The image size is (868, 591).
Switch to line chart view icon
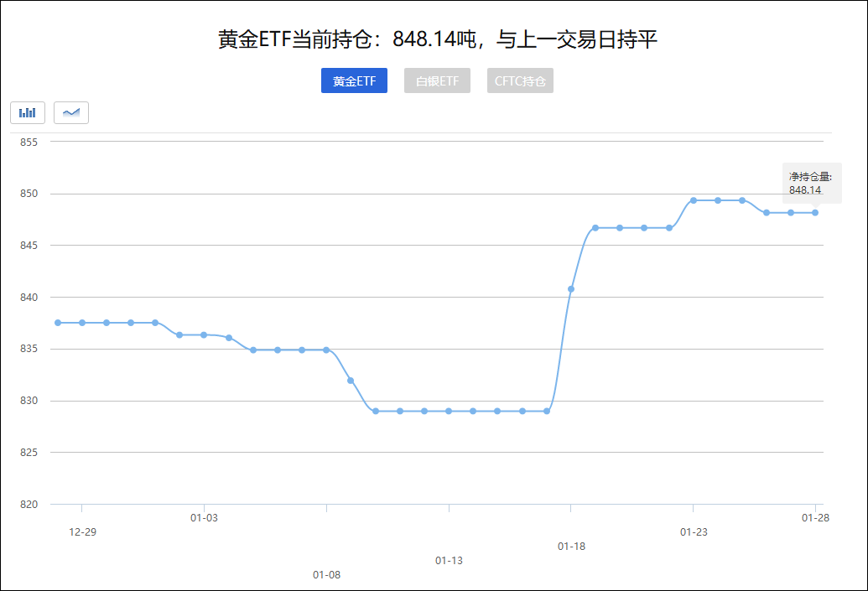click(x=71, y=112)
